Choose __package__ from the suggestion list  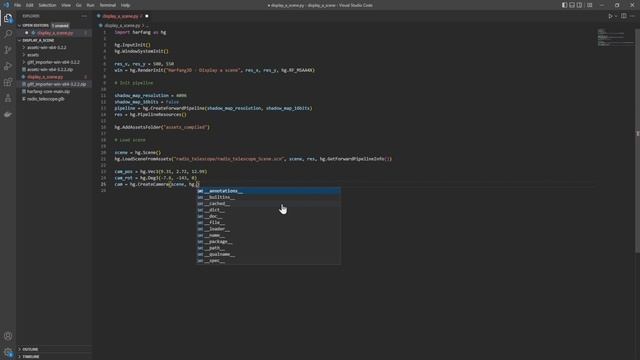269,242
